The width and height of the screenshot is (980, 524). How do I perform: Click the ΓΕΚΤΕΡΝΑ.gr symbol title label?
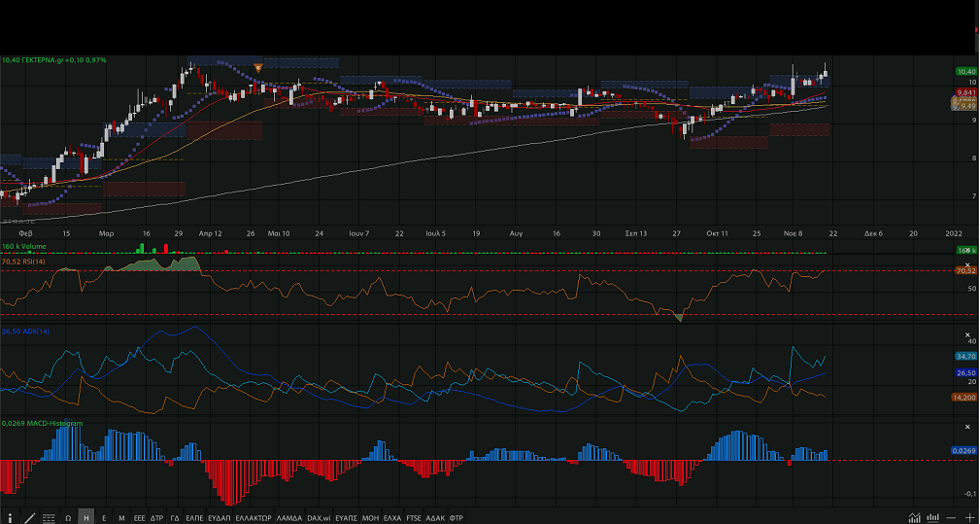(x=43, y=60)
